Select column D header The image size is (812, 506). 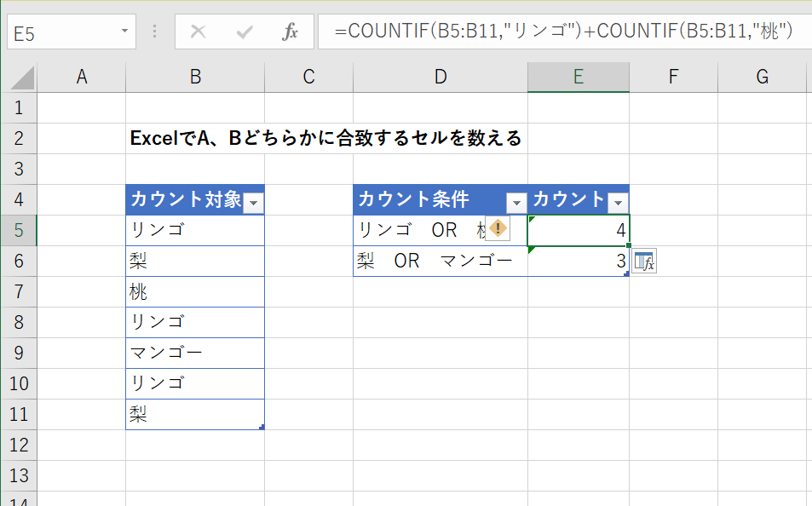click(x=441, y=78)
